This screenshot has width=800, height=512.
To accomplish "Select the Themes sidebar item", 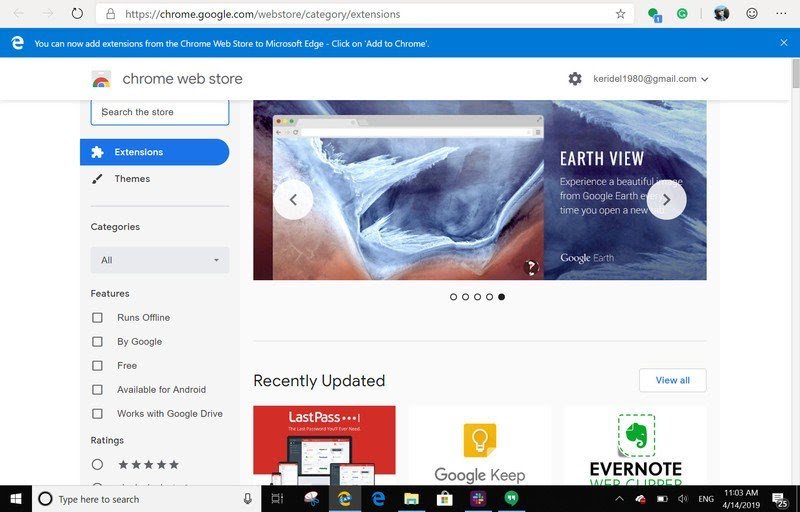I will pyautogui.click(x=132, y=178).
